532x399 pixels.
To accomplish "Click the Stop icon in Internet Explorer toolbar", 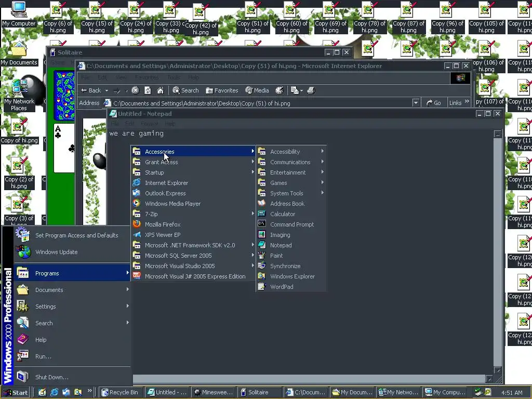I will (x=136, y=90).
